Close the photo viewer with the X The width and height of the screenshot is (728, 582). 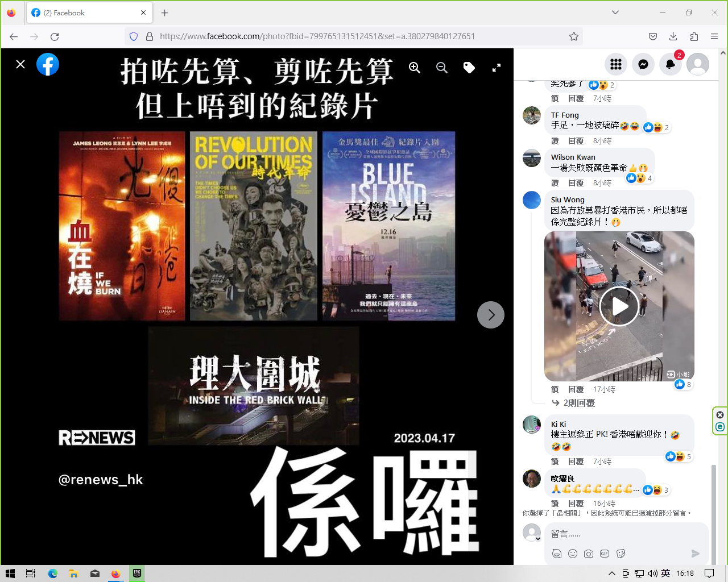click(20, 64)
